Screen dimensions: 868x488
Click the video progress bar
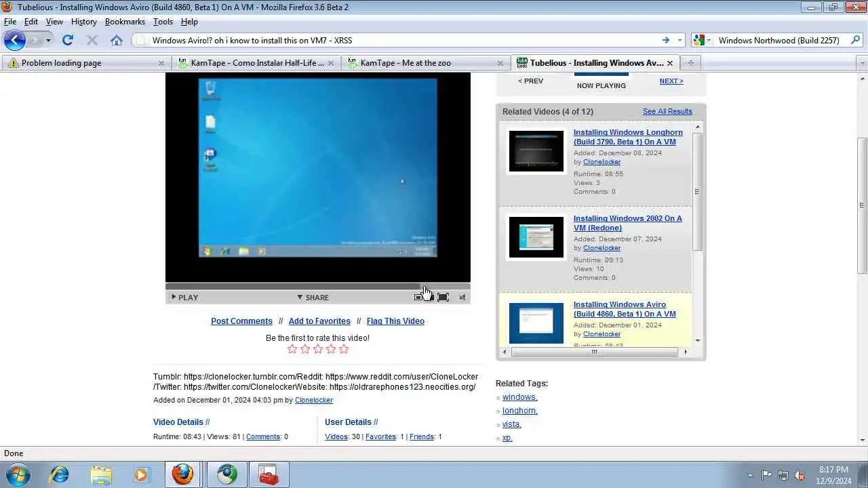[x=317, y=286]
